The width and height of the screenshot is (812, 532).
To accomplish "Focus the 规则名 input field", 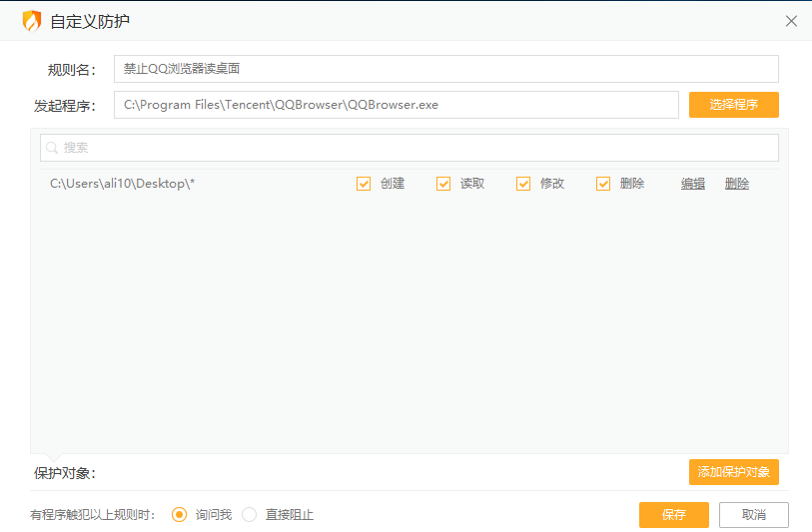I will coord(445,69).
